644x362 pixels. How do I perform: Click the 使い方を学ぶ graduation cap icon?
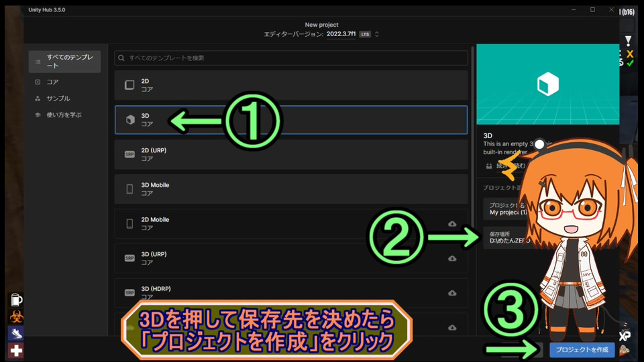pos(38,115)
